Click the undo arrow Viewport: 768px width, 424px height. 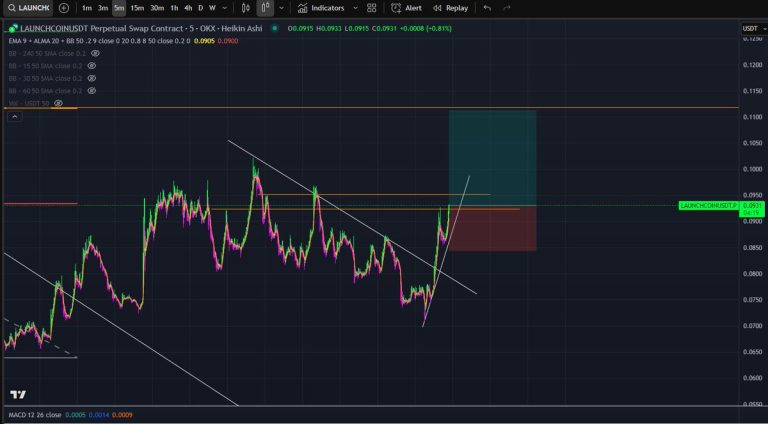(x=487, y=8)
